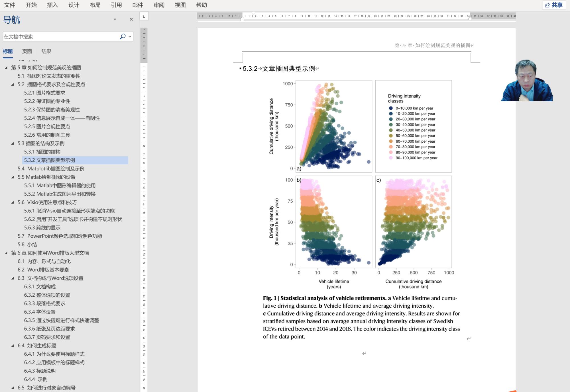Image resolution: width=570 pixels, height=392 pixels.
Task: Open the 插入 ribbon menu
Action: coord(52,5)
